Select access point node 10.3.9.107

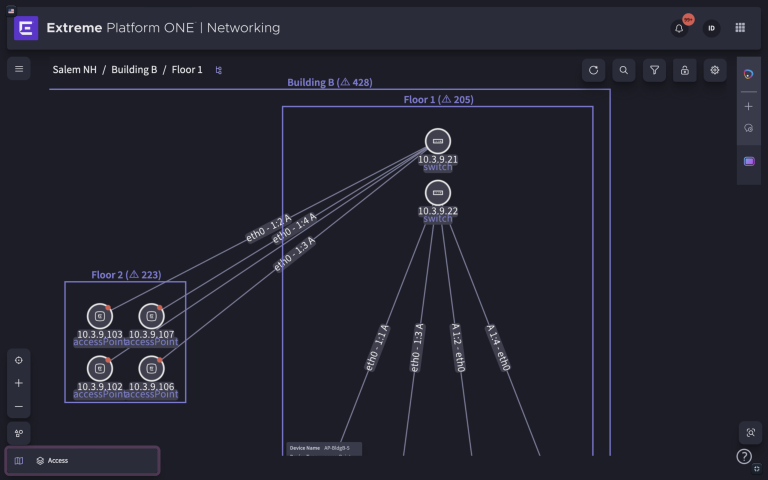pyautogui.click(x=151, y=316)
